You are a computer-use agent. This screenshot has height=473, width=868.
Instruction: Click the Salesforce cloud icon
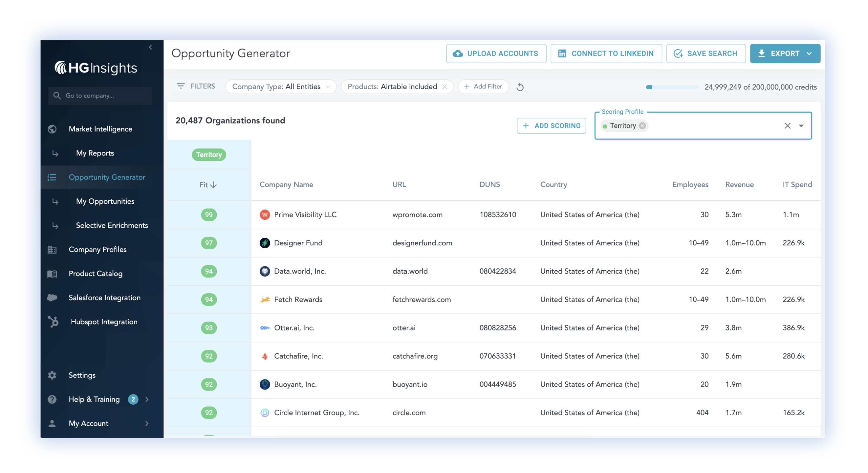coord(52,298)
